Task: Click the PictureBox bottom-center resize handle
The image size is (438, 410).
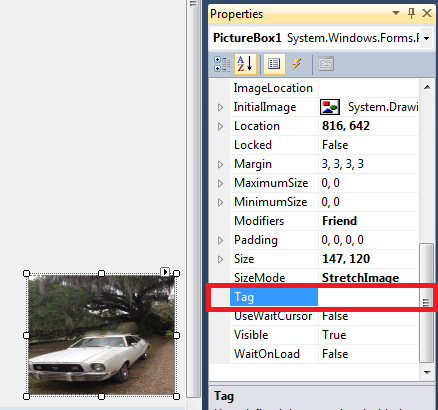Action: click(x=102, y=396)
